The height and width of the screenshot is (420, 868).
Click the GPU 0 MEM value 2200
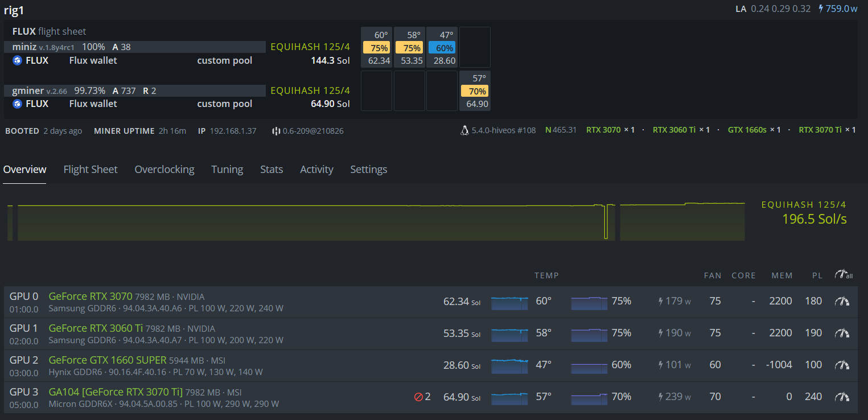(780, 301)
